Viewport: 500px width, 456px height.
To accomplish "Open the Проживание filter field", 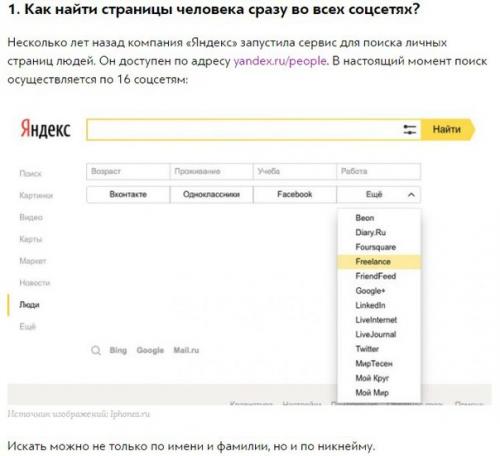I will click(211, 171).
